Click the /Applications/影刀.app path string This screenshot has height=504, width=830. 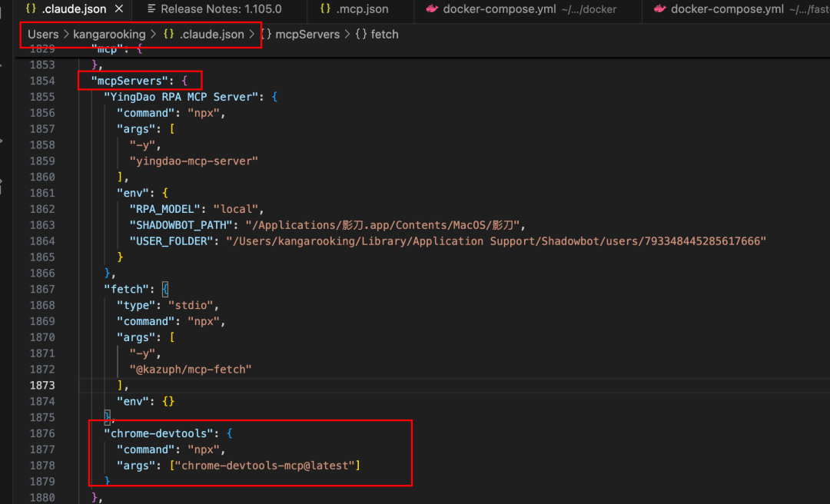click(383, 225)
